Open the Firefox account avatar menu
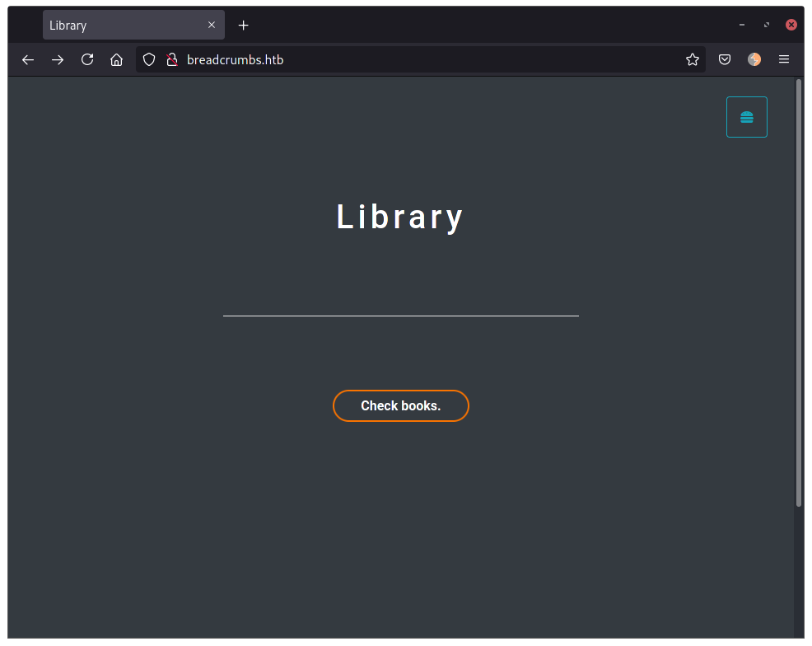812x646 pixels. pos(754,59)
